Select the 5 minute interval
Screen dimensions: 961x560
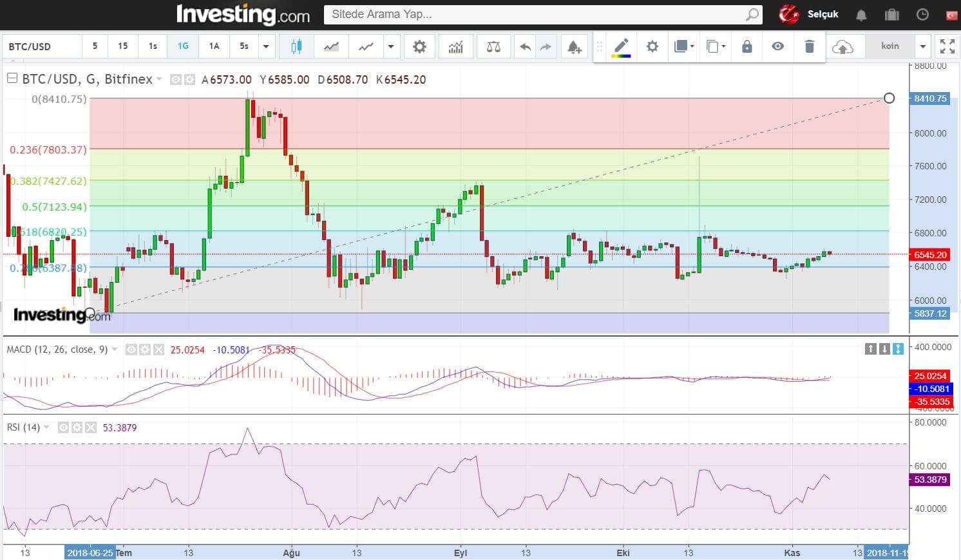click(95, 46)
